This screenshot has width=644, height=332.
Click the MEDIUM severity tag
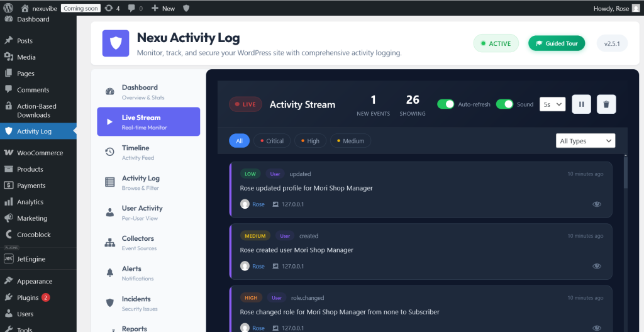pyautogui.click(x=255, y=236)
